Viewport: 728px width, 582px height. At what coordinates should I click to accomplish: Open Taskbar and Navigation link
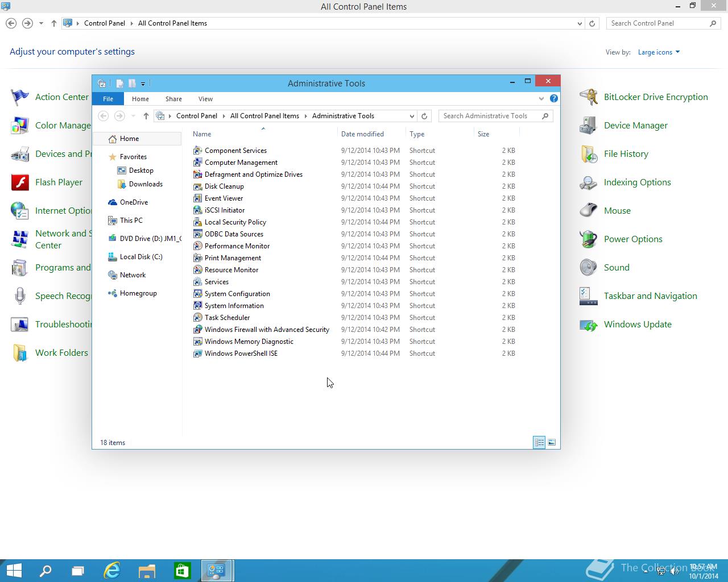click(650, 296)
